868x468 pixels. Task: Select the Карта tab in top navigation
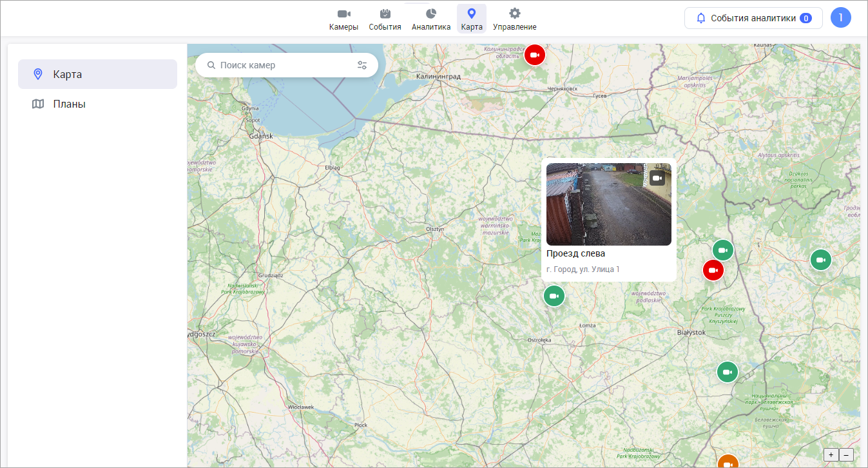(472, 19)
